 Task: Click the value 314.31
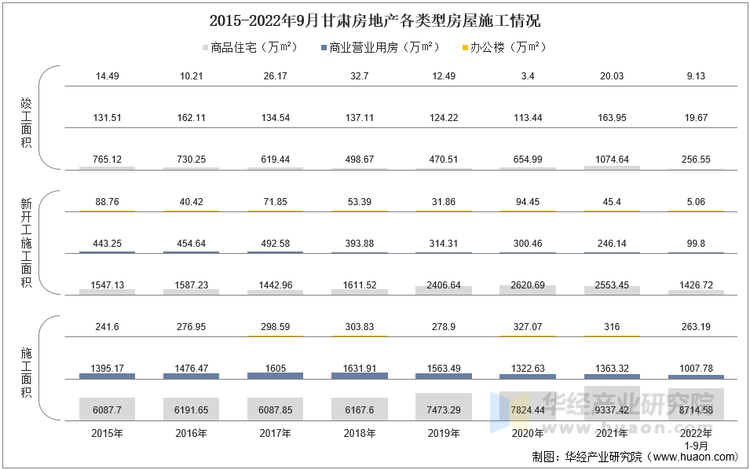[x=444, y=243]
